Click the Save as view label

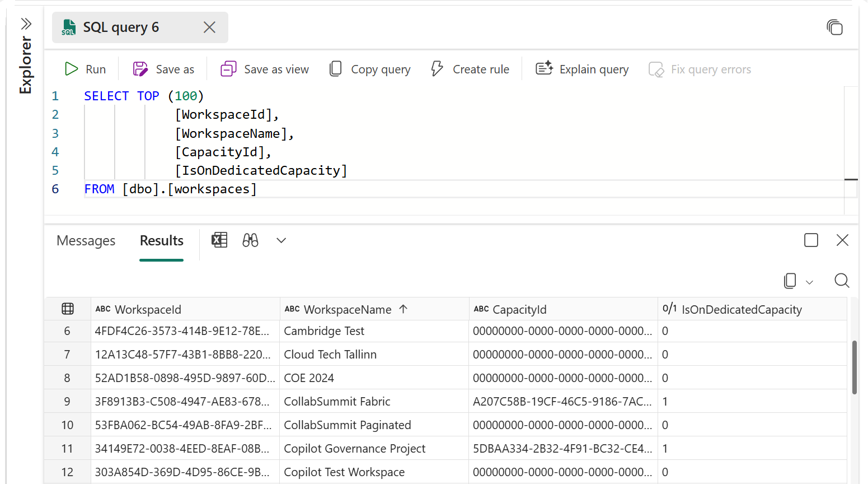(276, 69)
